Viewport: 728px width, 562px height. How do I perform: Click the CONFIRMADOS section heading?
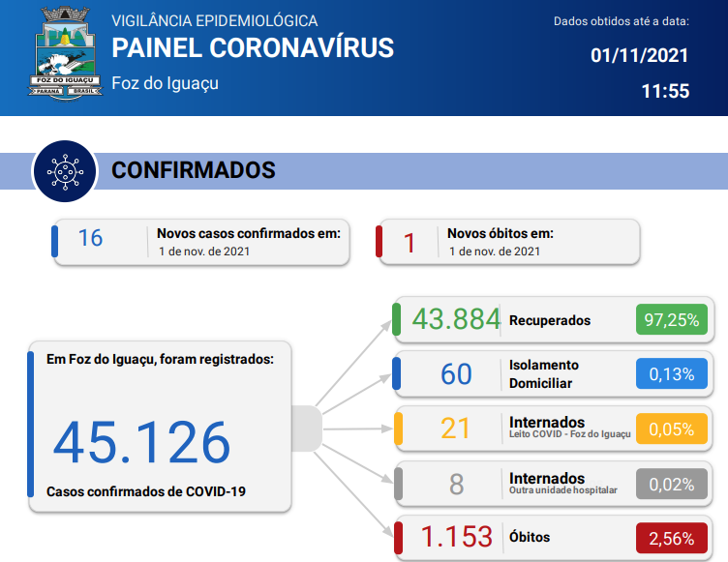[x=194, y=170]
